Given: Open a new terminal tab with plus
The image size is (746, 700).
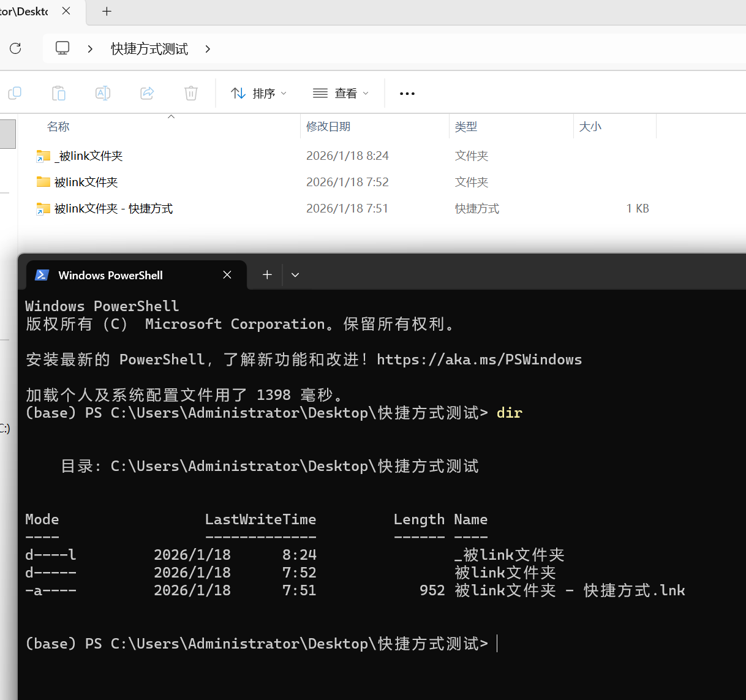Looking at the screenshot, I should pyautogui.click(x=267, y=275).
